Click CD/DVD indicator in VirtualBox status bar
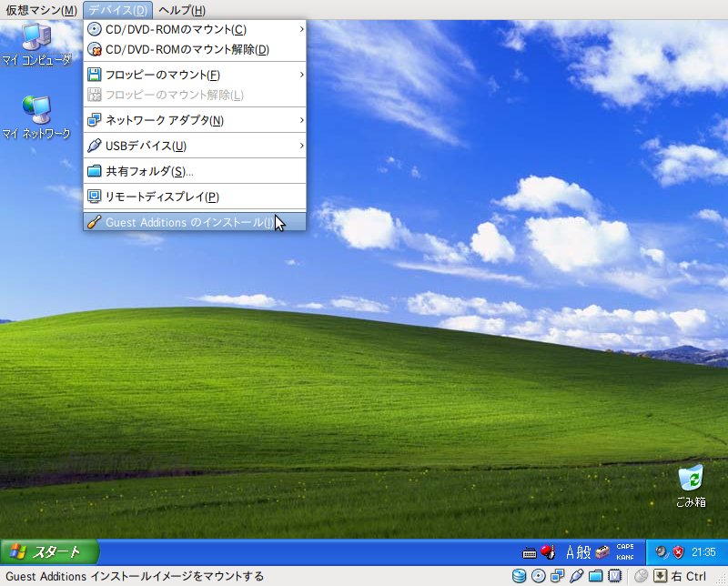The height and width of the screenshot is (586, 728). point(538,576)
